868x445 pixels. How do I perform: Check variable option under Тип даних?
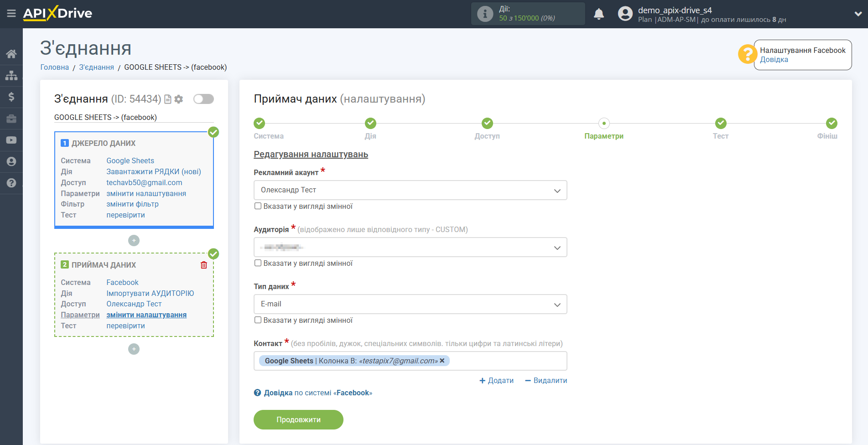258,320
